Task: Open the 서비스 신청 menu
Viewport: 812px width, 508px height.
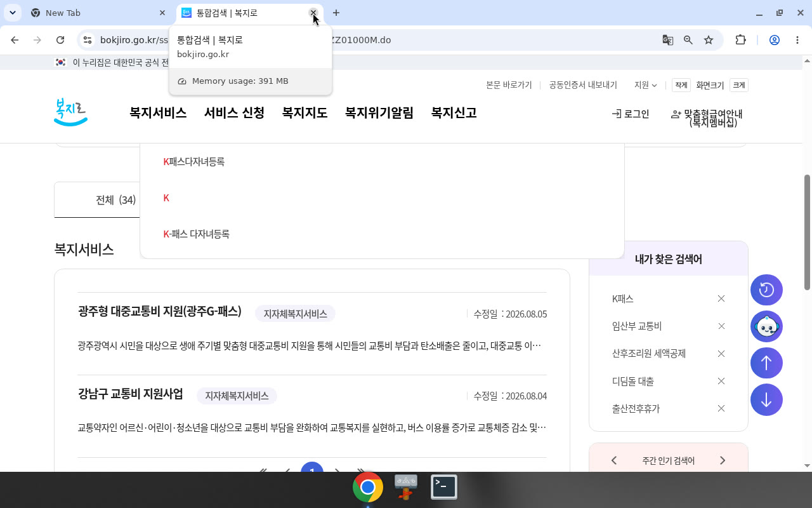Action: coord(234,113)
